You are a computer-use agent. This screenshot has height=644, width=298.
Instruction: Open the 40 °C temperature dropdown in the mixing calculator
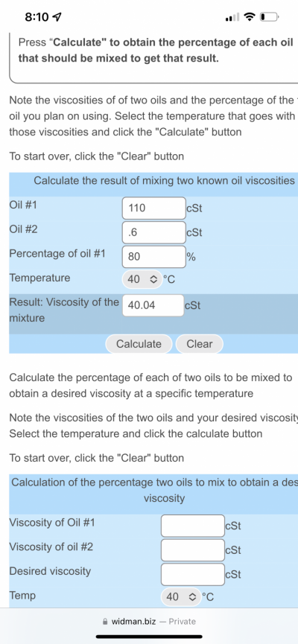[141, 280]
